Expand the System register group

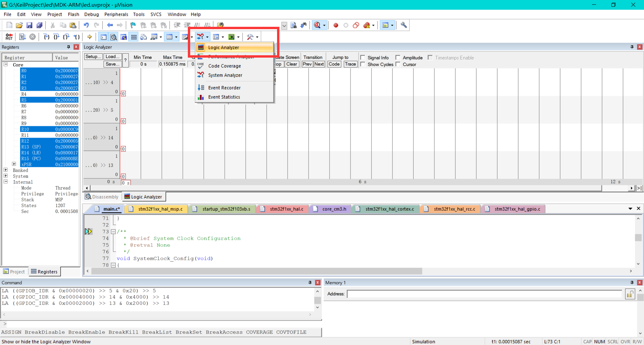click(6, 176)
